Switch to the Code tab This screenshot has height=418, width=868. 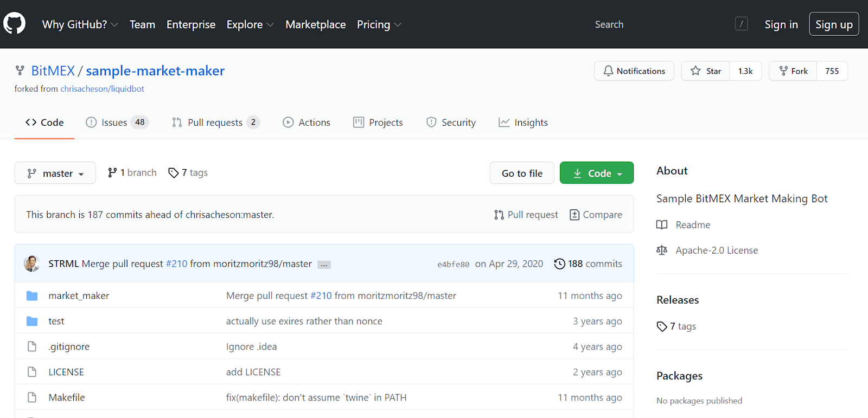(x=44, y=123)
